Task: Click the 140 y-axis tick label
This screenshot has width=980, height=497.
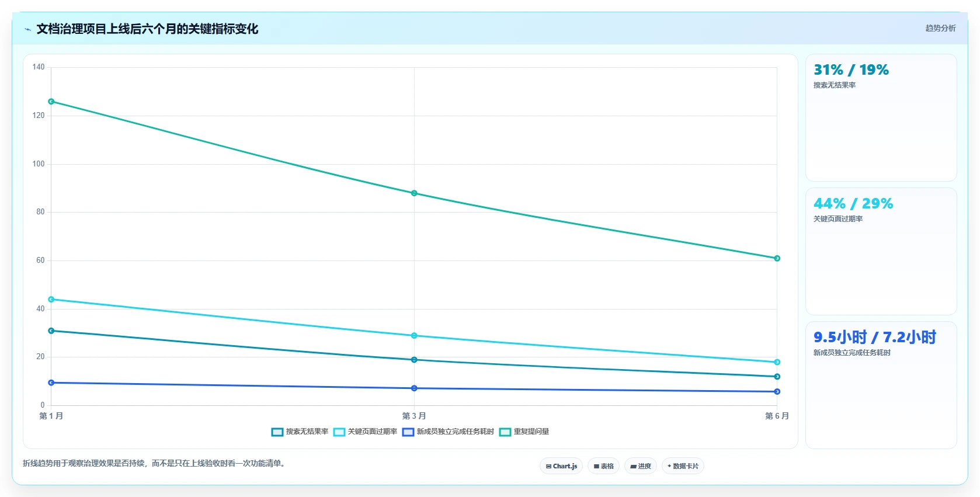Action: click(39, 67)
